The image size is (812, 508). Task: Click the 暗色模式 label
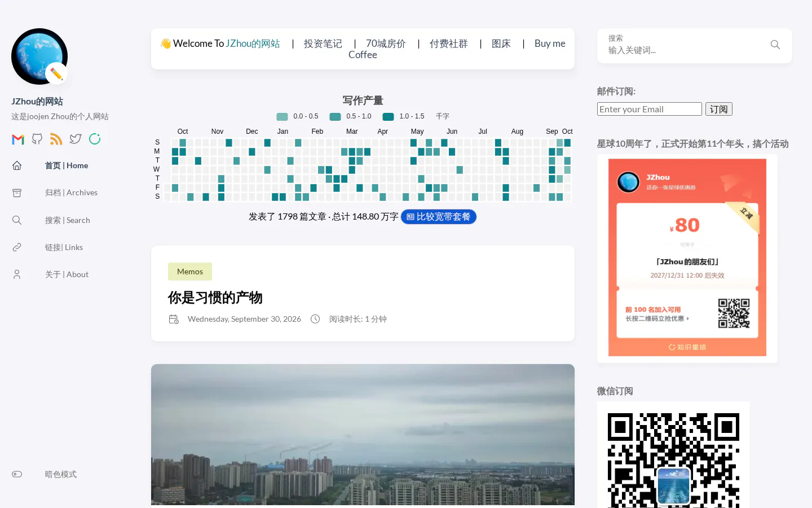click(x=61, y=474)
